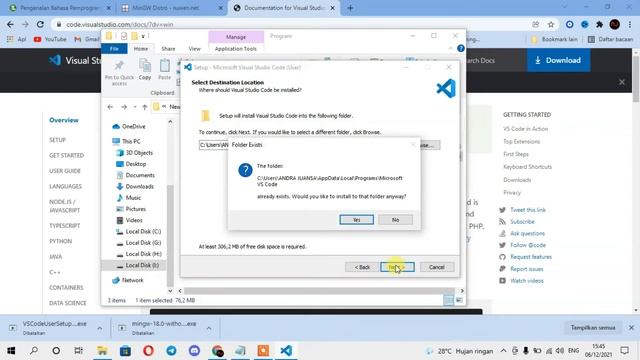Go forward in File Explorer navigation
The width and height of the screenshot is (640, 360).
coord(124,107)
